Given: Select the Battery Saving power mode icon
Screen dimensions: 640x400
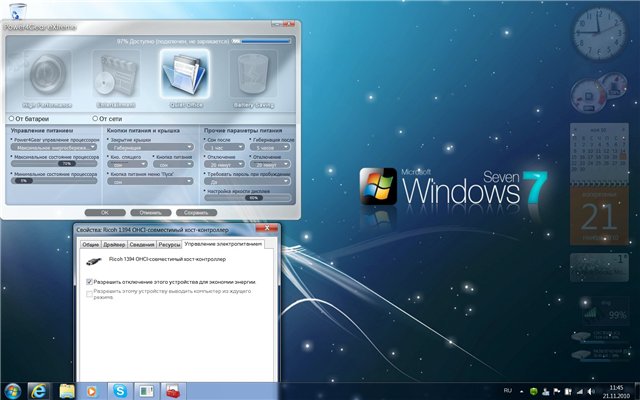Looking at the screenshot, I should (x=253, y=74).
